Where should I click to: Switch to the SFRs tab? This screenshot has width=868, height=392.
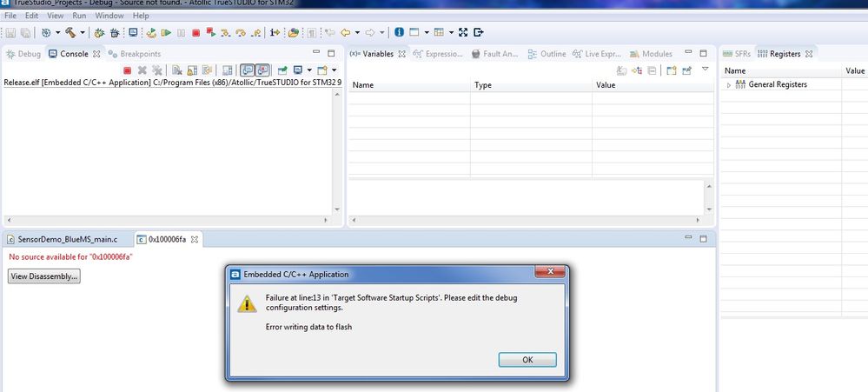click(x=737, y=54)
